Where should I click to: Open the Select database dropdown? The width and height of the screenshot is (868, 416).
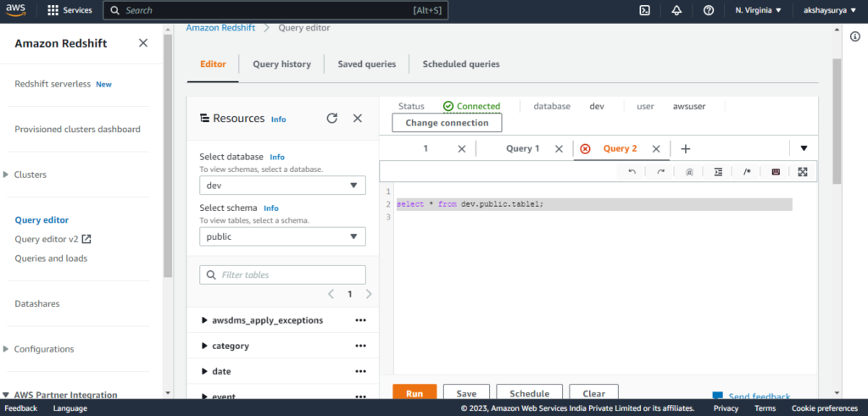(282, 186)
